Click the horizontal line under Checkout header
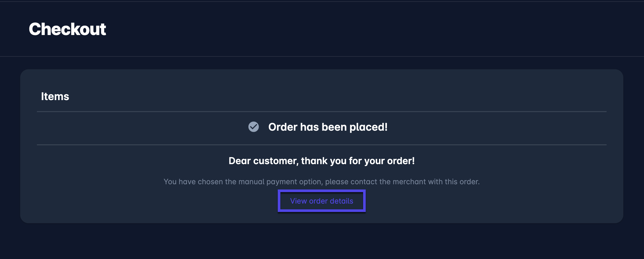Viewport: 644px width, 259px height. [321, 56]
